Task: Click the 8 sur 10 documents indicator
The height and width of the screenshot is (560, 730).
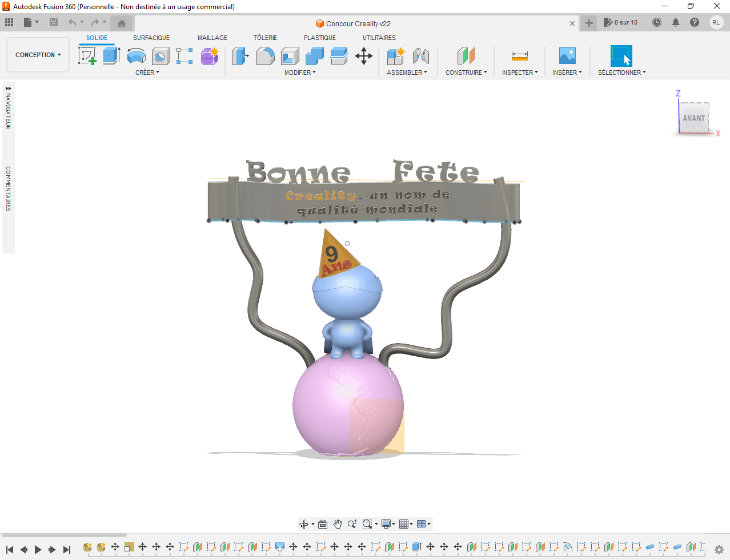Action: click(x=621, y=22)
